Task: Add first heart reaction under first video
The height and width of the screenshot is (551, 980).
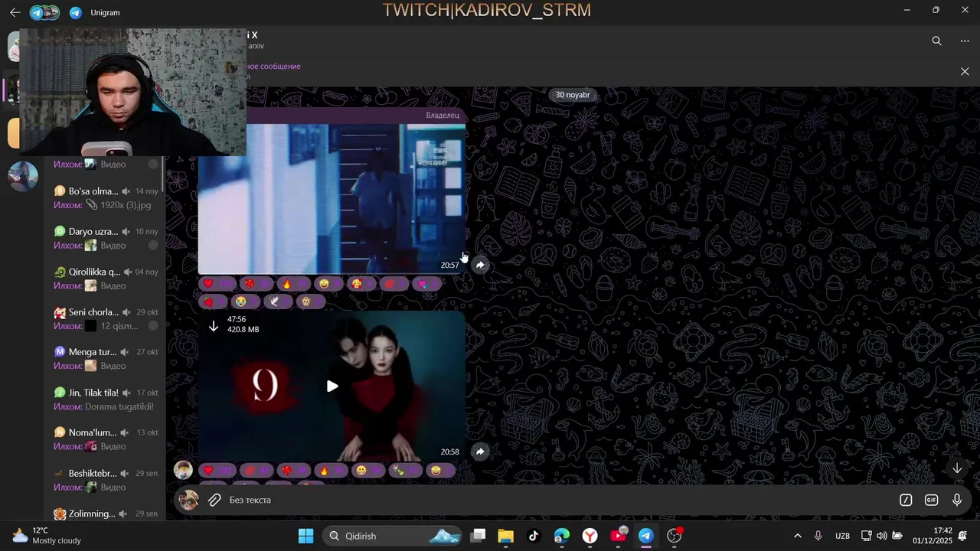Action: 217,284
